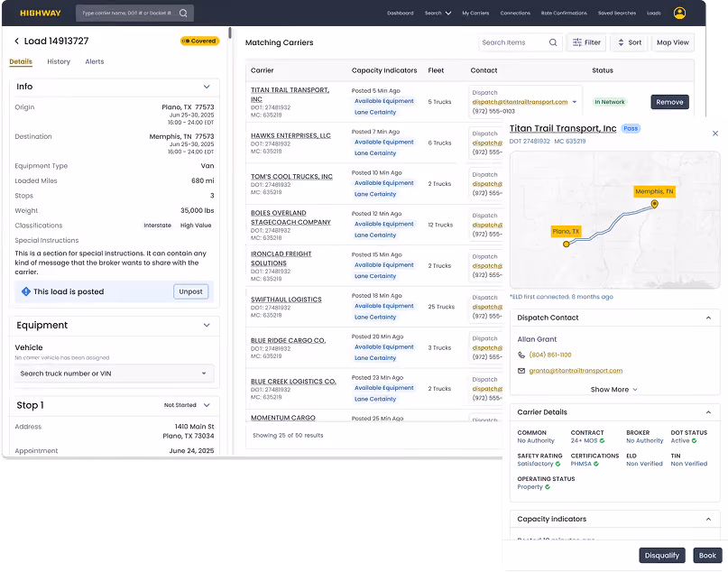Click the Filter button
Viewport: 728px width, 572px height.
tap(586, 42)
